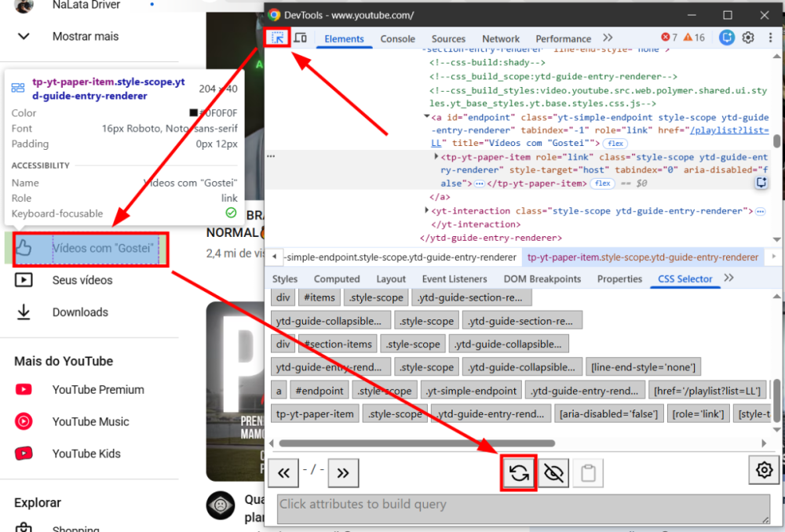Screen dimensions: 785x532
Task: Select tp-yt-paper-item breadcrumb in the path bar
Action: pyautogui.click(x=643, y=257)
